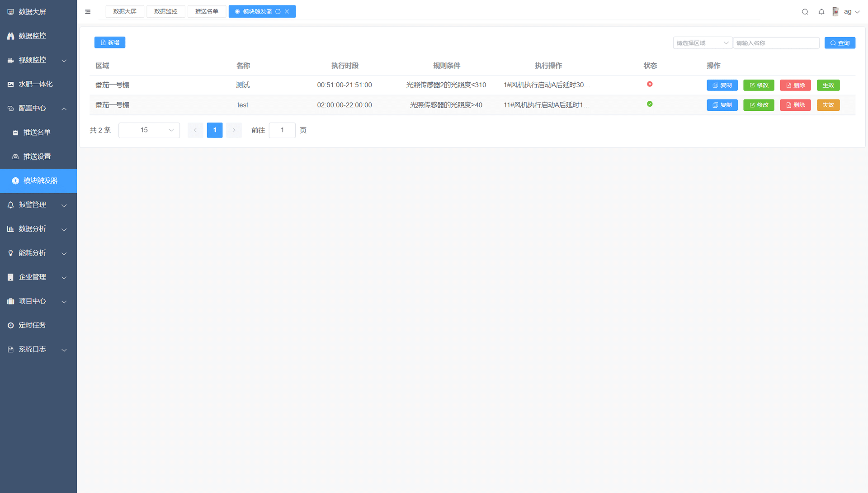The height and width of the screenshot is (493, 868).
Task: Open notifications bell icon
Action: [x=821, y=12]
